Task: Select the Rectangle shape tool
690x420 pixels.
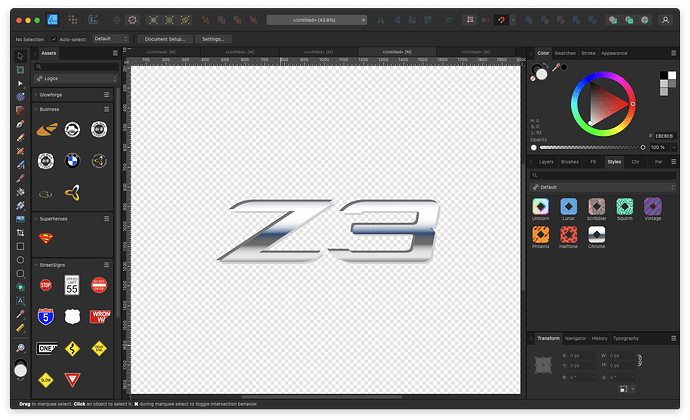Action: [20, 246]
